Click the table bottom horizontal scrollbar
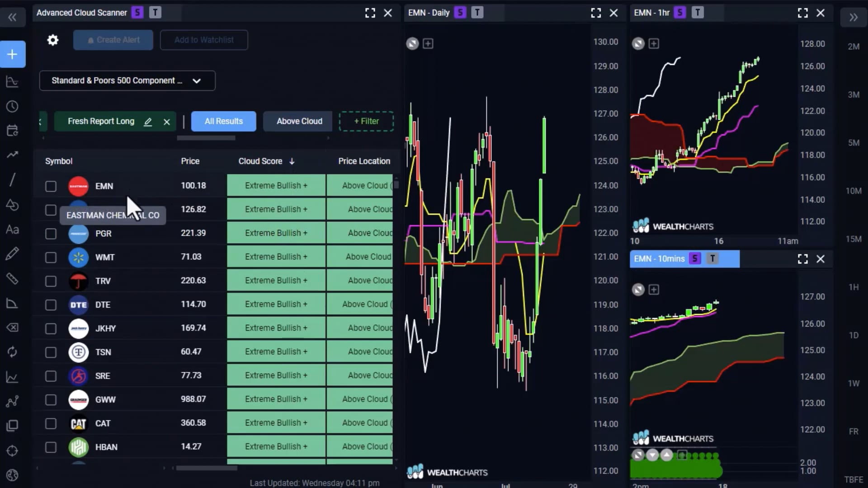 coord(207,468)
